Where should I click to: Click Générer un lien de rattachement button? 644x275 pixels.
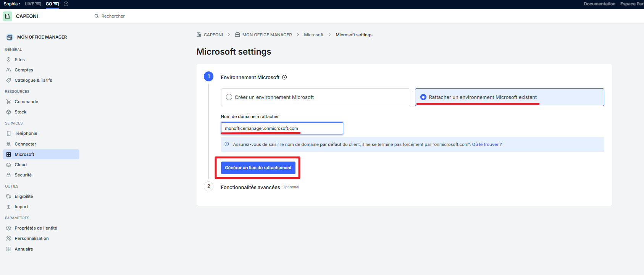(258, 168)
